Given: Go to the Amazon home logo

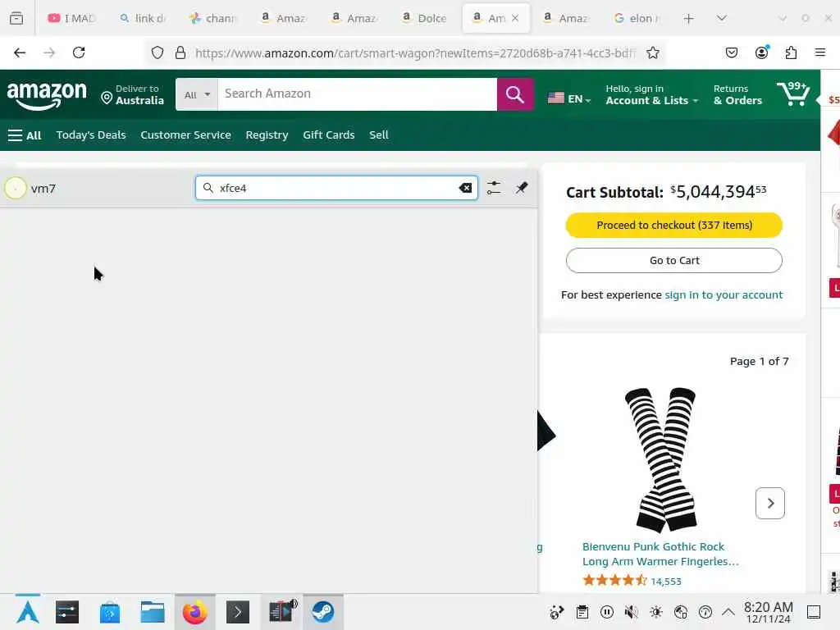Looking at the screenshot, I should [x=47, y=95].
